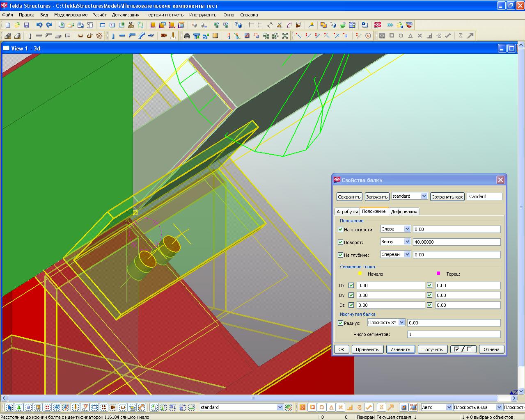Expand the 'Плоскость XY' radius plane dropdown
525x420 pixels.
[x=401, y=323]
